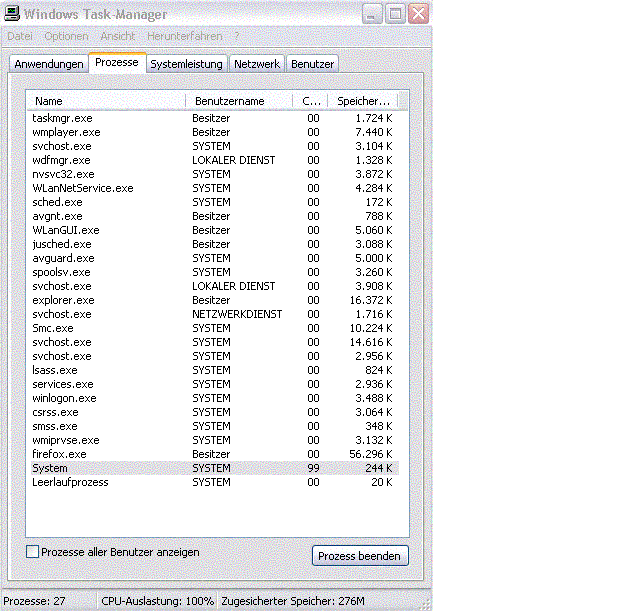Minimize the Task Manager window
The width and height of the screenshot is (640, 611).
click(372, 14)
